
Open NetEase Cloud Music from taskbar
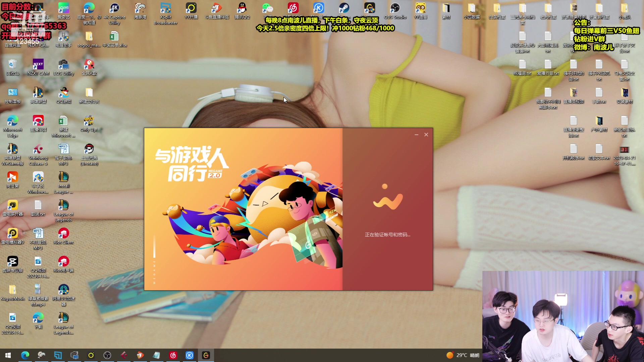coord(173,355)
